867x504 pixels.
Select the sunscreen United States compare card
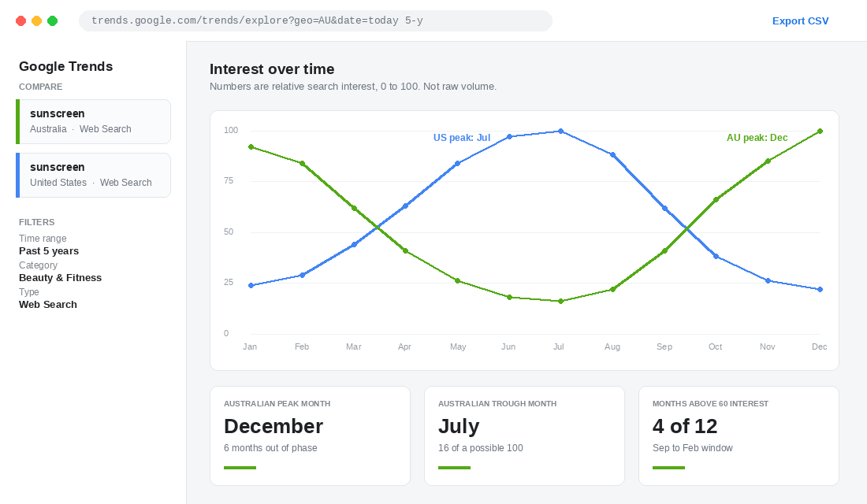point(94,175)
